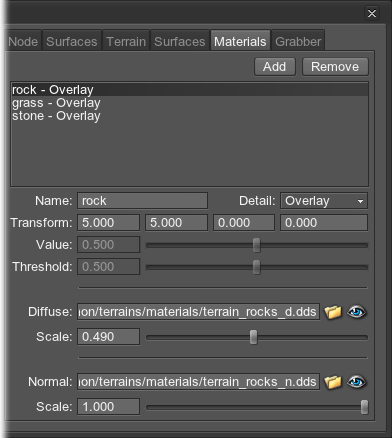Click the first Transform value field
392x438 pixels.
(x=108, y=223)
